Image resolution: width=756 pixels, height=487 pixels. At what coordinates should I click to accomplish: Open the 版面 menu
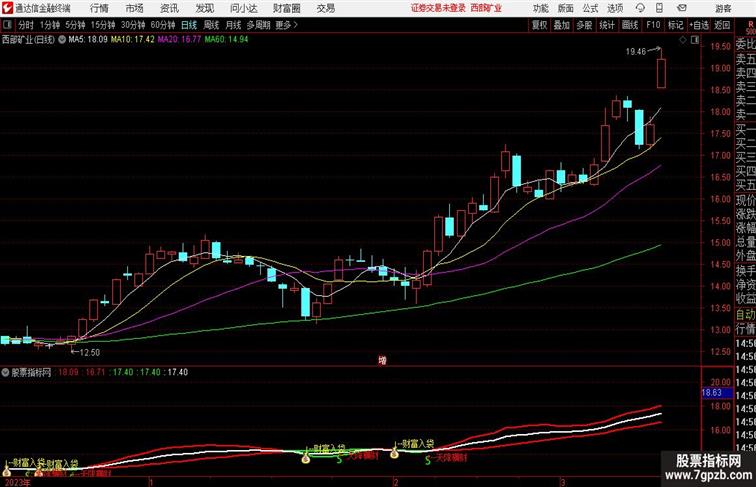coord(566,8)
